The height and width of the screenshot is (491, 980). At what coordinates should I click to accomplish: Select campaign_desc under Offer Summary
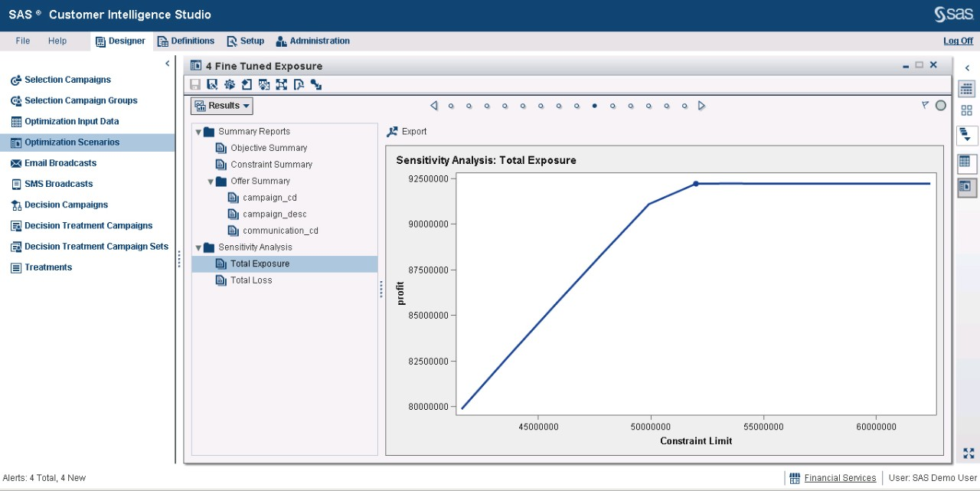click(x=275, y=214)
